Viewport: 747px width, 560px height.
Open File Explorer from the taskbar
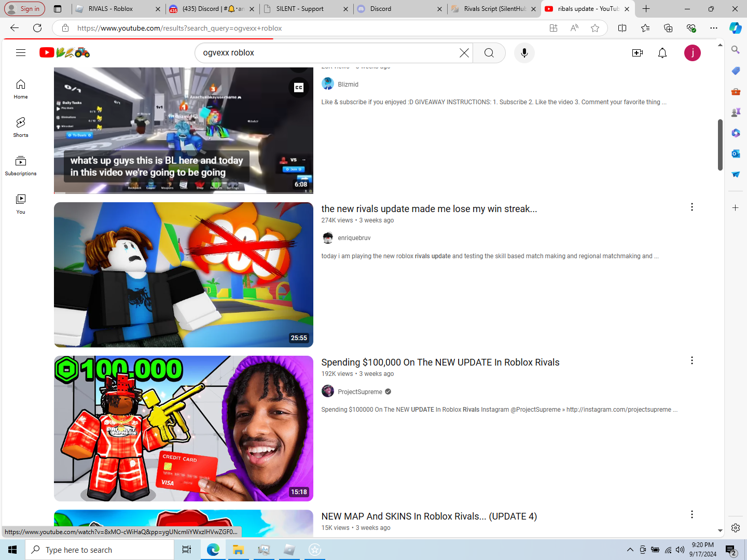(238, 550)
